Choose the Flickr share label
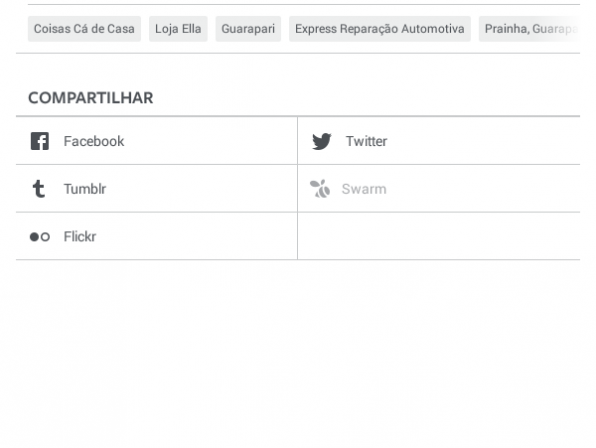Screen dimensions: 596x448 (80, 237)
